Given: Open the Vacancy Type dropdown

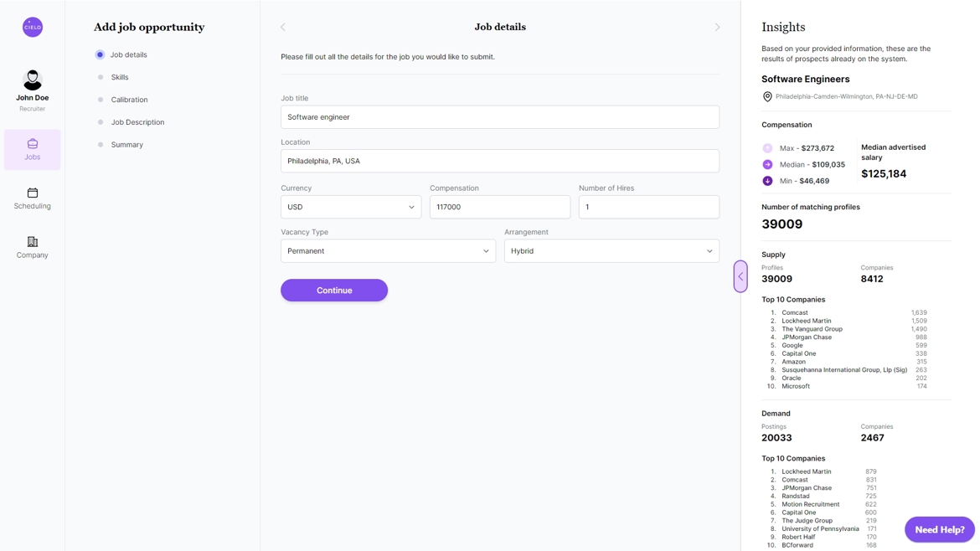Looking at the screenshot, I should pos(388,251).
